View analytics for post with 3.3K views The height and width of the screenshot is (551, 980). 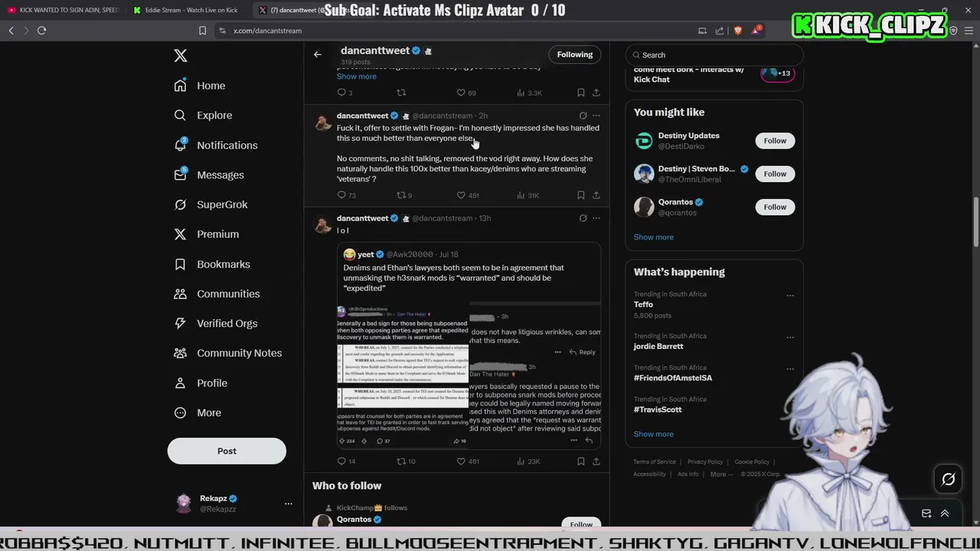(x=529, y=93)
